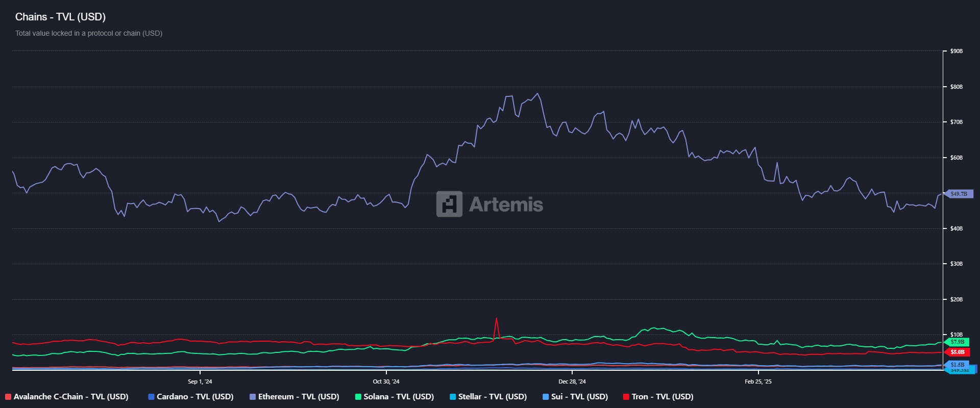Toggle Tron - TVL (USD) series visibility
This screenshot has height=408, width=980.
pos(662,397)
